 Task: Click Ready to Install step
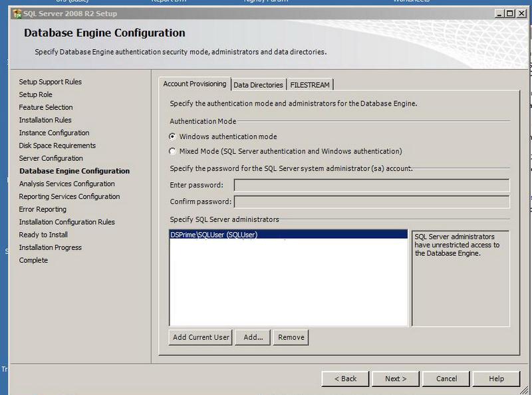(x=43, y=235)
